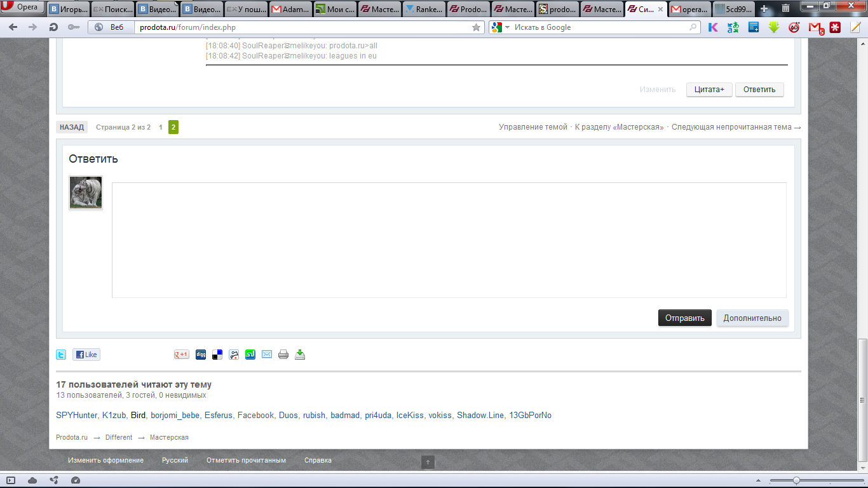The image size is (868, 488).
Task: Switch to the opera... Gmail tab
Action: pos(691,10)
